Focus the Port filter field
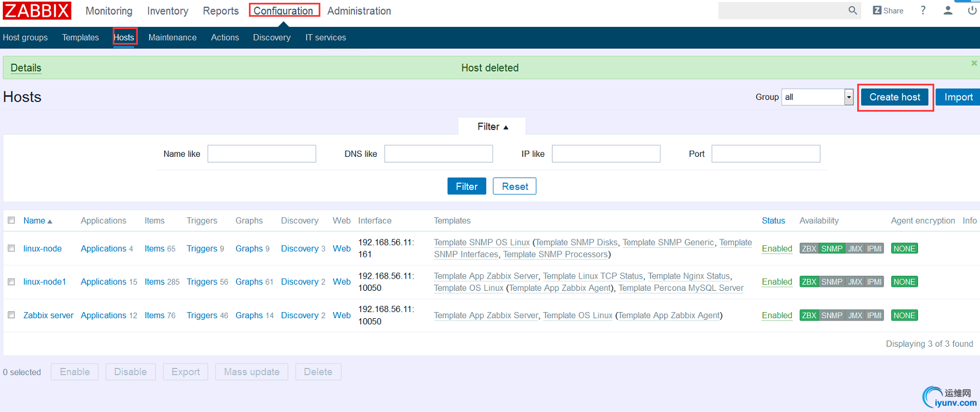Image resolution: width=980 pixels, height=412 pixels. point(766,154)
